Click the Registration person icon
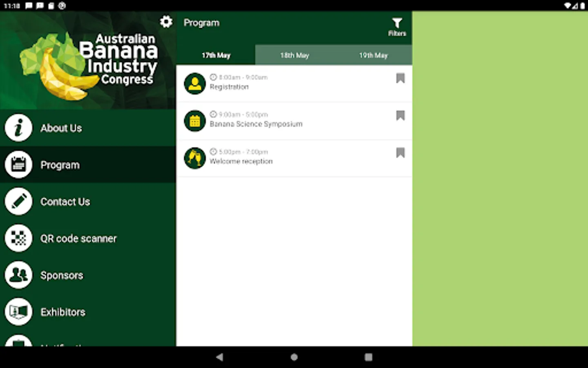This screenshot has width=588, height=368. click(195, 83)
